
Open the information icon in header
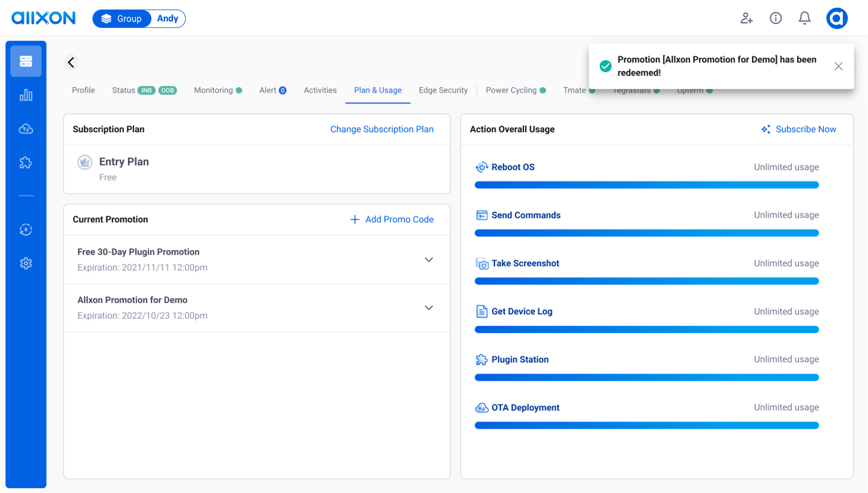tap(775, 18)
